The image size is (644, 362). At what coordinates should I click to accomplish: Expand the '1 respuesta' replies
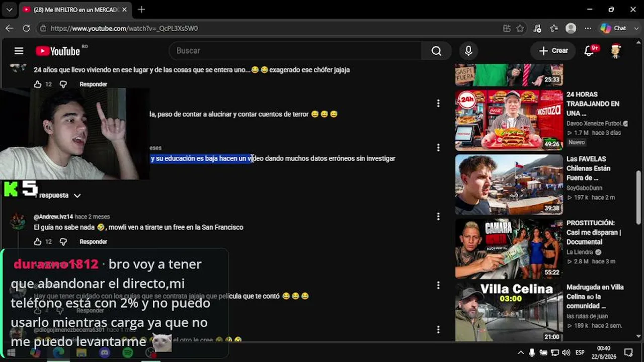[x=58, y=195]
